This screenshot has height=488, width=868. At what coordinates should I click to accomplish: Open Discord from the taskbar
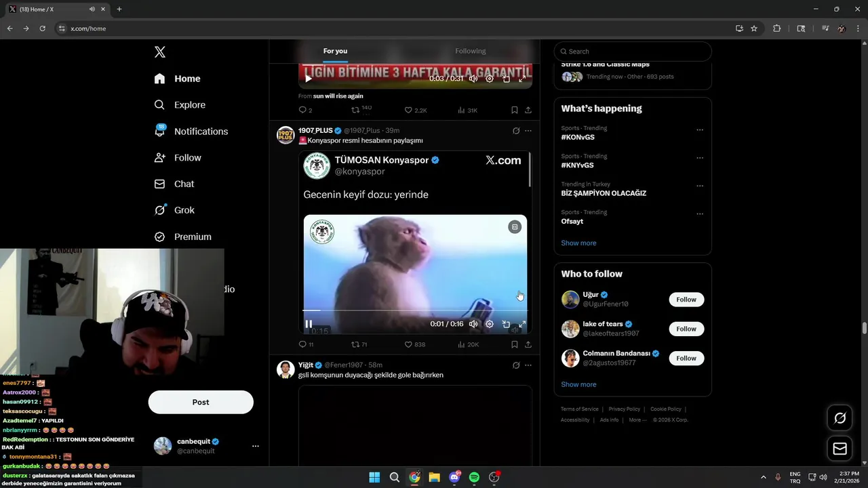[x=454, y=477]
